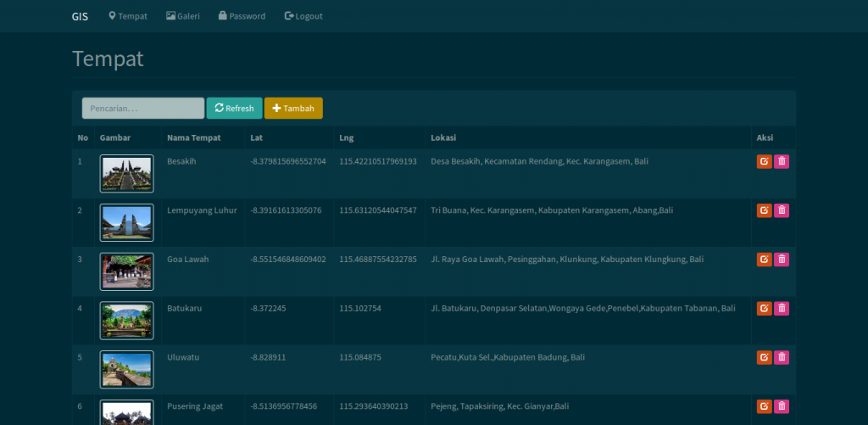868x425 pixels.
Task: Click the Tambah button
Action: click(x=293, y=108)
